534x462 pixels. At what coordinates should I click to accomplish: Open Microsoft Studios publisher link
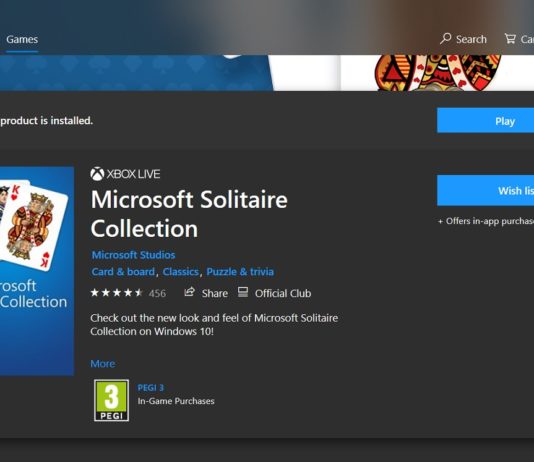click(134, 255)
